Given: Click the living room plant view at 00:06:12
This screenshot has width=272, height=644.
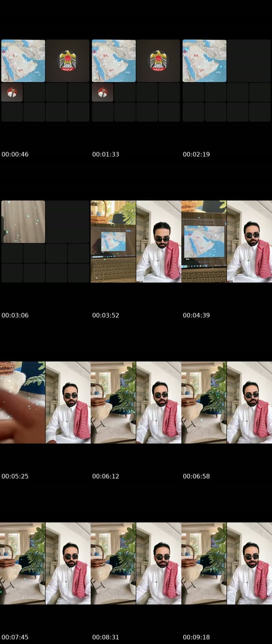Looking at the screenshot, I should click(113, 403).
